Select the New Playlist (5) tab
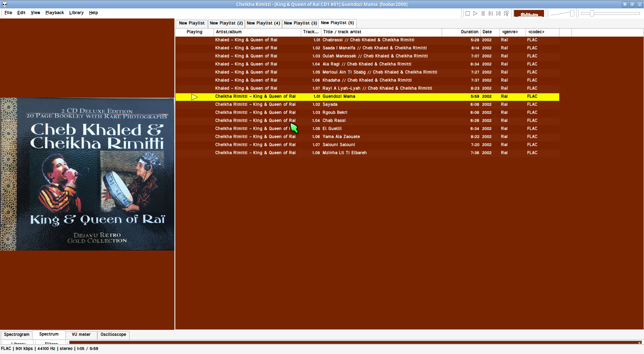This screenshot has height=354, width=644. [337, 23]
